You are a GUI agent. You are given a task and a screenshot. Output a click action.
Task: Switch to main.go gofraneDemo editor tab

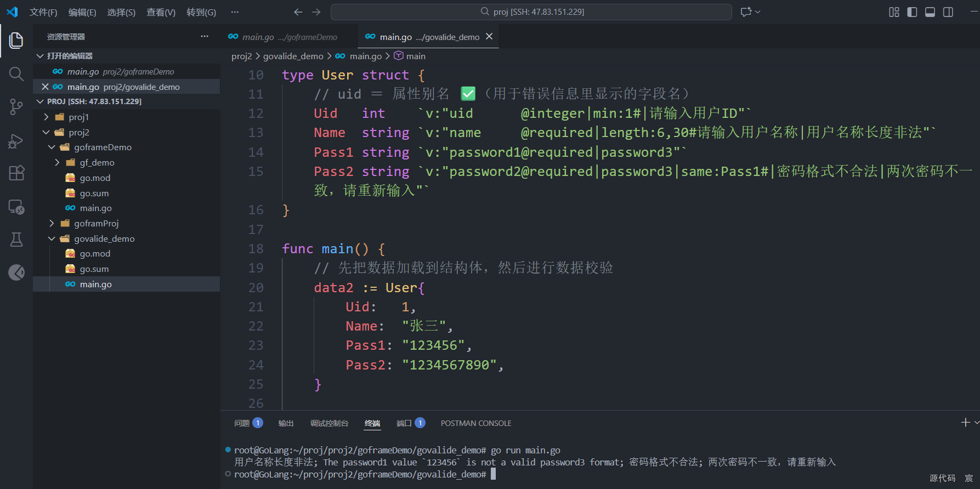[x=289, y=37]
